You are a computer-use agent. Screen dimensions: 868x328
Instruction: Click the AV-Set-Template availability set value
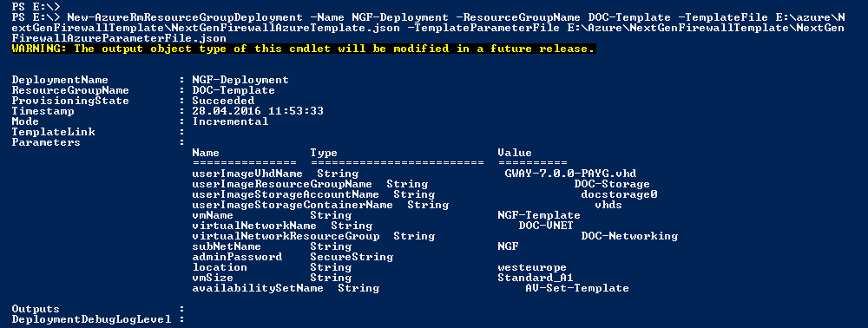coord(577,288)
